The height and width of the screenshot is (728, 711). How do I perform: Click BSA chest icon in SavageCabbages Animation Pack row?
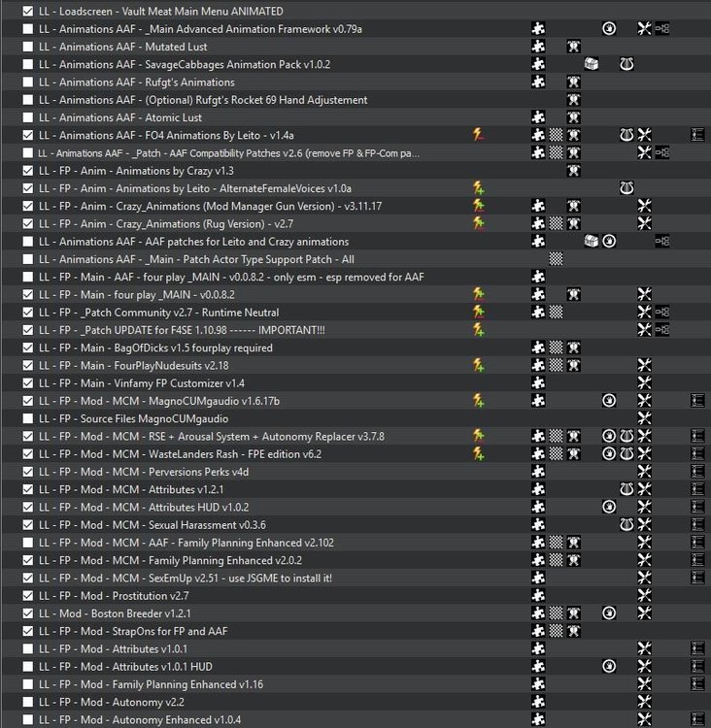click(592, 64)
